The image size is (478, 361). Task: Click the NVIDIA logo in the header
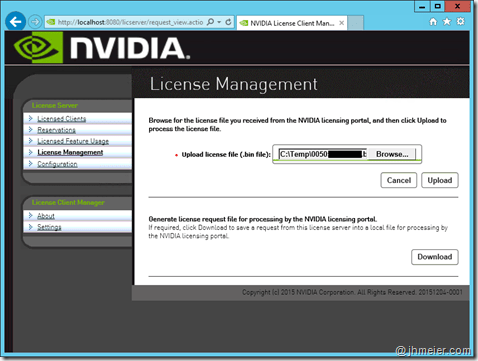point(102,48)
